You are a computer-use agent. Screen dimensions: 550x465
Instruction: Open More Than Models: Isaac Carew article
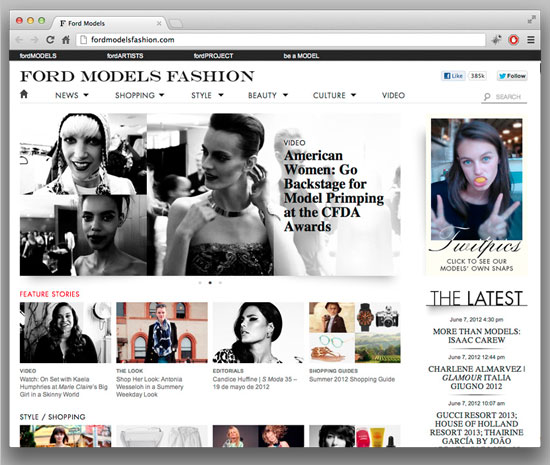point(476,336)
